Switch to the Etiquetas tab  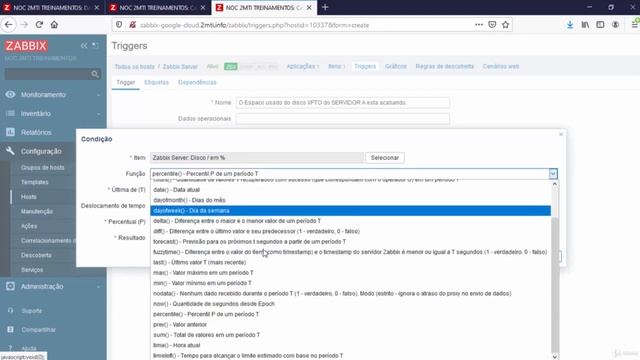156,82
